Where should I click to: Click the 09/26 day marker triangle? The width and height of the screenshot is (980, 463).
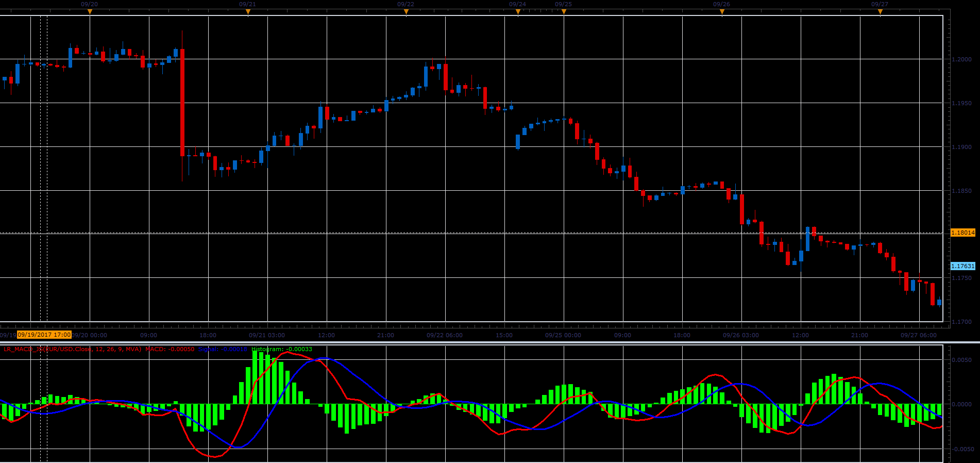(722, 11)
